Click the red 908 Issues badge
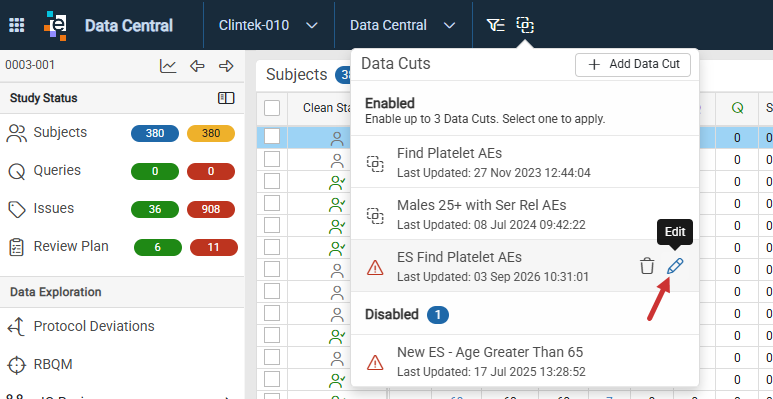Image resolution: width=773 pixels, height=399 pixels. tap(211, 210)
